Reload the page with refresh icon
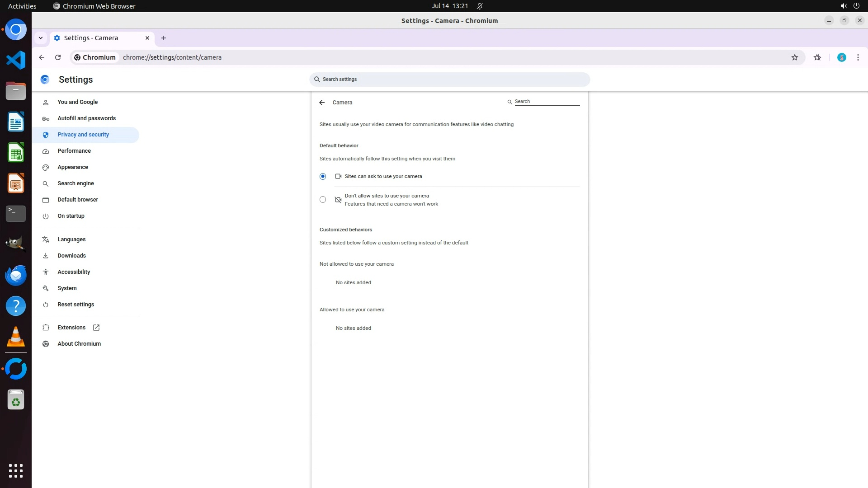 [x=58, y=57]
